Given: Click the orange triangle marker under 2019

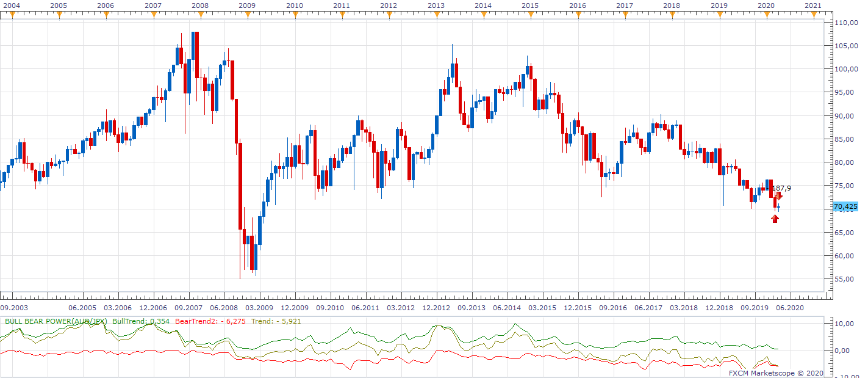Looking at the screenshot, I should [x=719, y=14].
